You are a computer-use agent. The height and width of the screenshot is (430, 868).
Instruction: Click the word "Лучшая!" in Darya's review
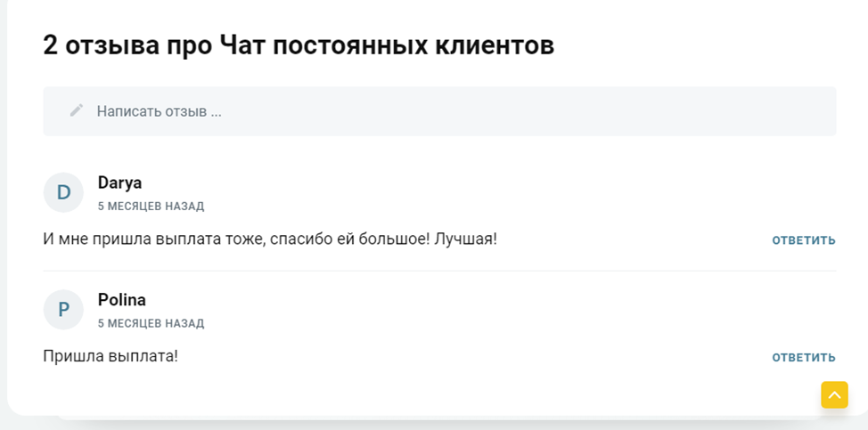(465, 239)
